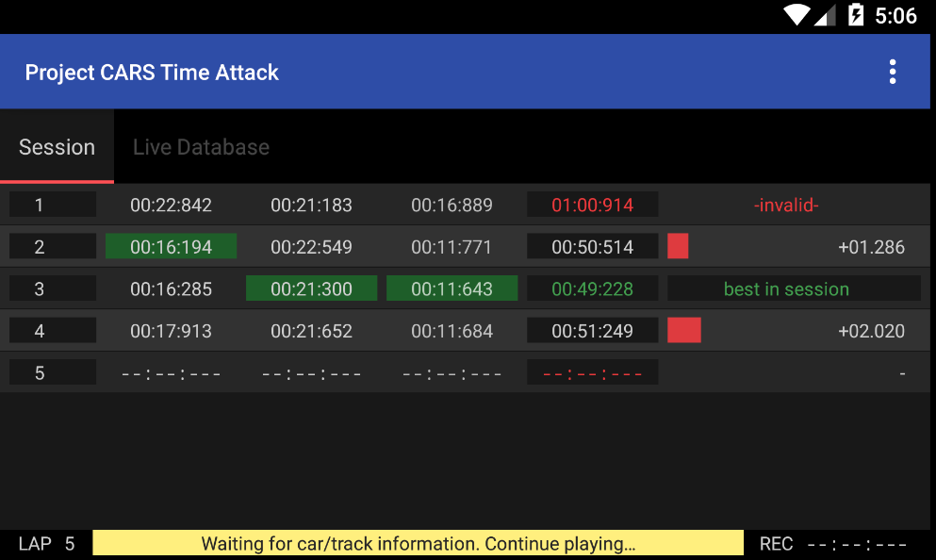
Task: Tap the best in session label
Action: 794,288
